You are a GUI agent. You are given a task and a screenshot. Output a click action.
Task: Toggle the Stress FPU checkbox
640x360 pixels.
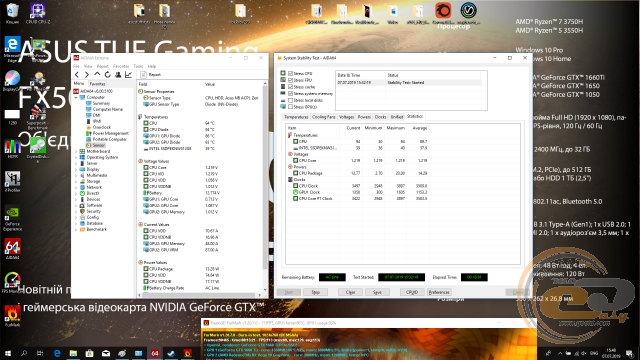pyautogui.click(x=290, y=80)
